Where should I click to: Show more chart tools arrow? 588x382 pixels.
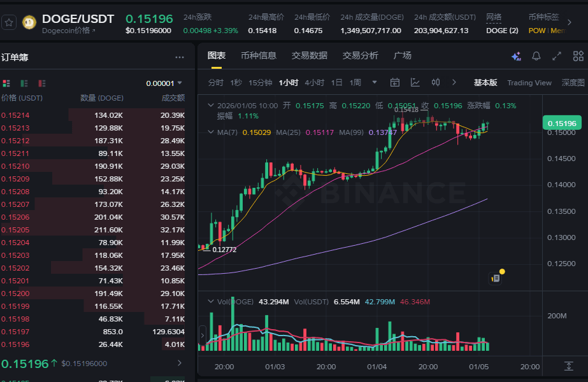pyautogui.click(x=454, y=83)
